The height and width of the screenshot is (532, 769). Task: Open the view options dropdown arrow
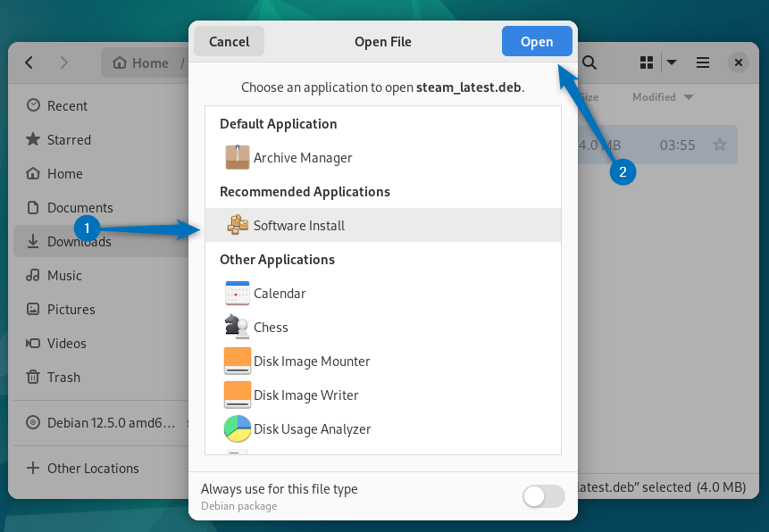tap(672, 62)
